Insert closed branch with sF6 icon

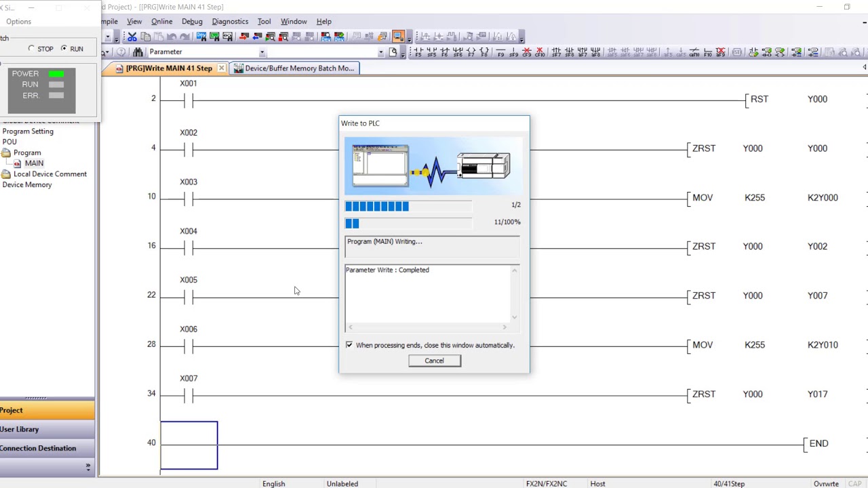click(x=458, y=52)
